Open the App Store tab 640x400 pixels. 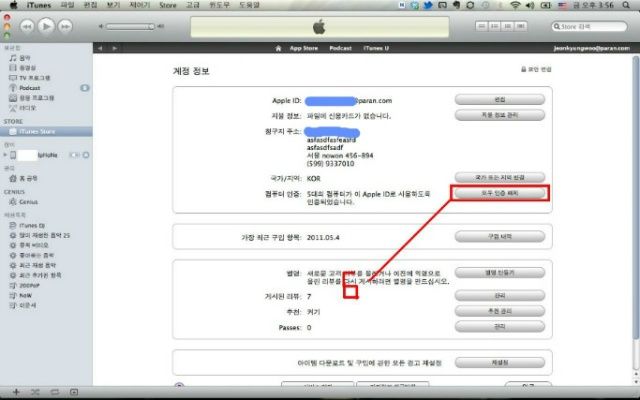pos(304,48)
